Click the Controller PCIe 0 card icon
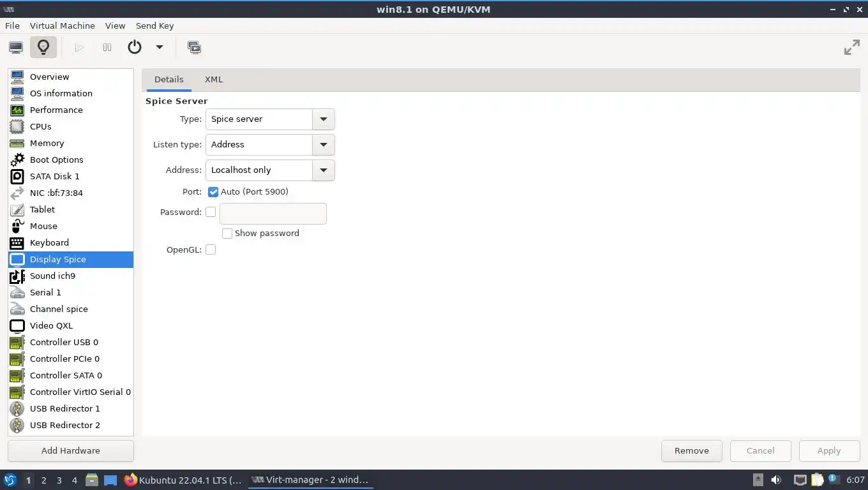This screenshot has height=490, width=868. (17, 359)
